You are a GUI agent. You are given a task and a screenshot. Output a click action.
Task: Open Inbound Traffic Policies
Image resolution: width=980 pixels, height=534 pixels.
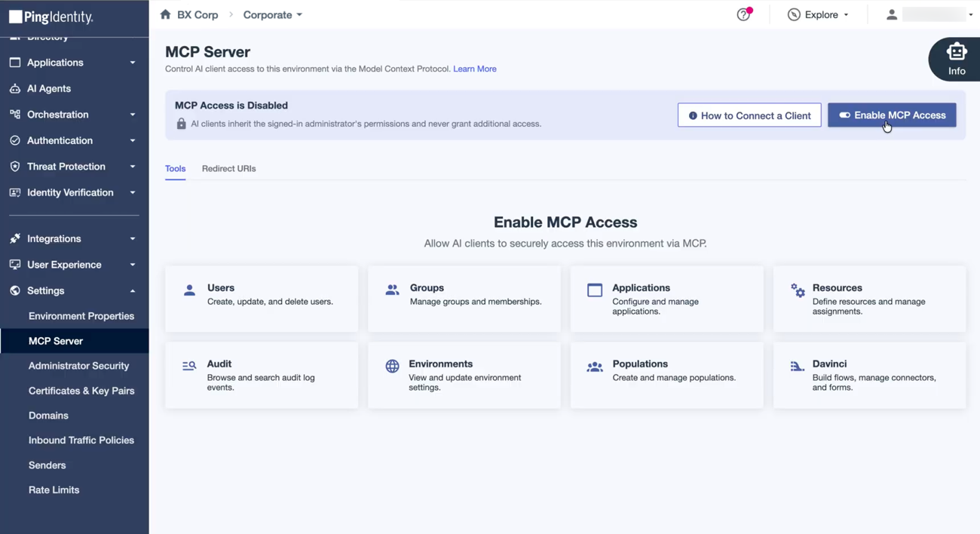[x=81, y=440]
